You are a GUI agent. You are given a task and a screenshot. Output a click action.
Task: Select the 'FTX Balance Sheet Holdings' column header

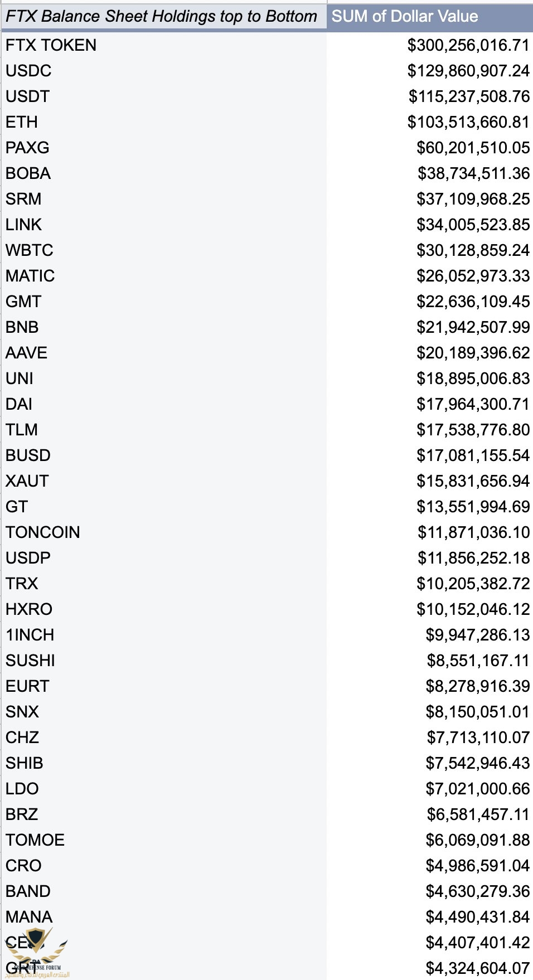click(162, 16)
